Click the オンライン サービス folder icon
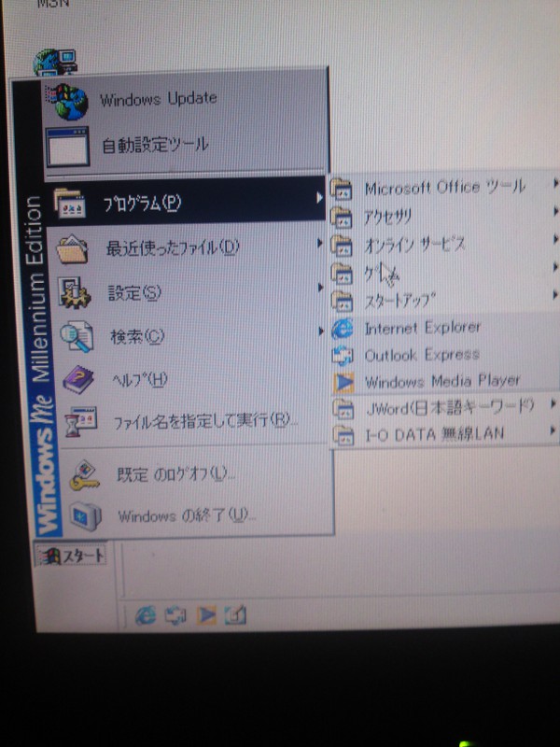The height and width of the screenshot is (747, 560). tap(342, 246)
